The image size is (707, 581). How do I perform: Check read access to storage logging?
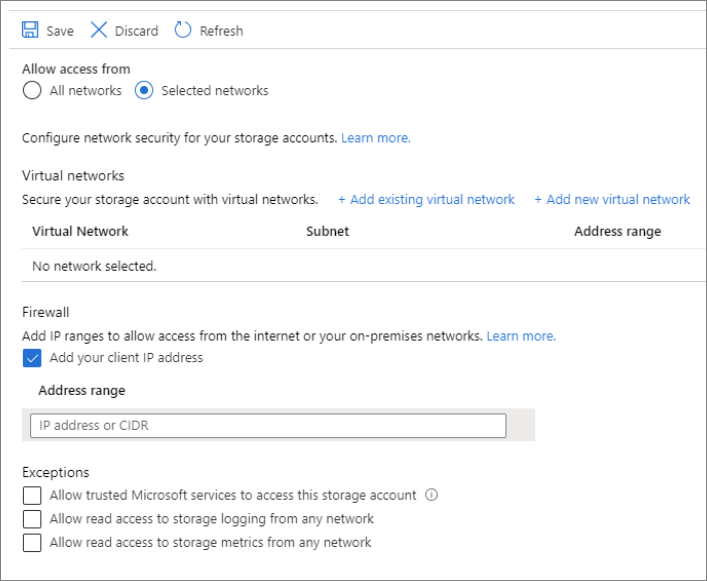(x=32, y=519)
